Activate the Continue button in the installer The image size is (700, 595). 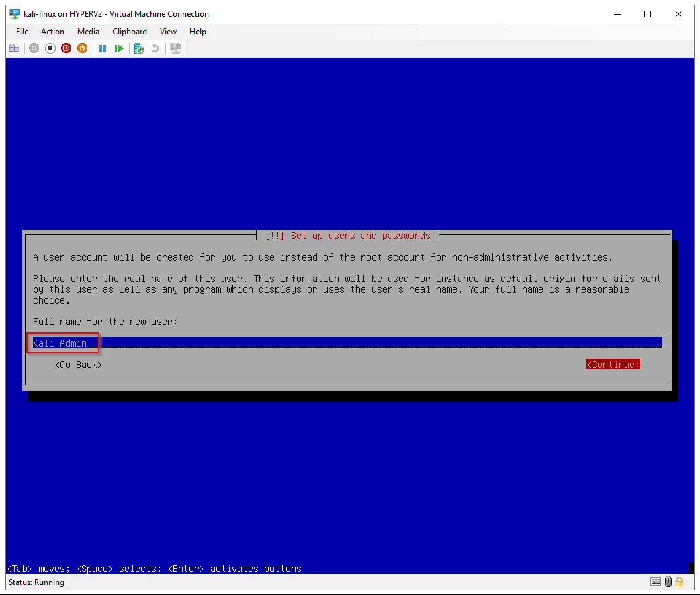click(613, 365)
